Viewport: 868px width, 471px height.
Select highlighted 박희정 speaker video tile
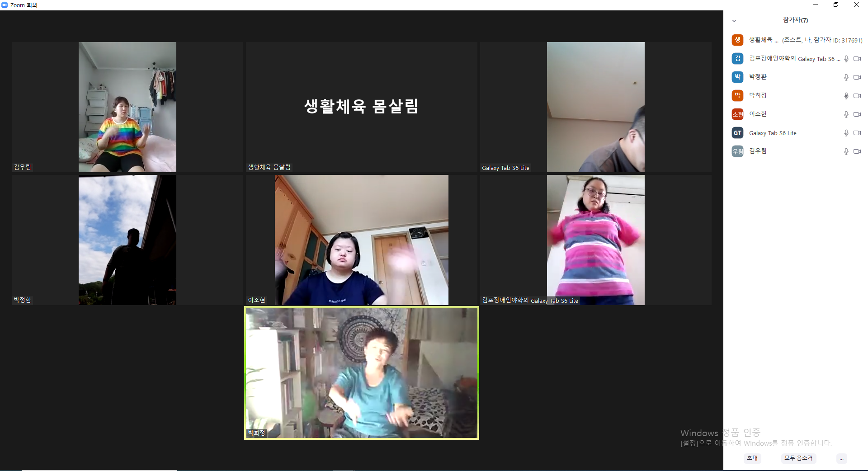[x=362, y=373]
